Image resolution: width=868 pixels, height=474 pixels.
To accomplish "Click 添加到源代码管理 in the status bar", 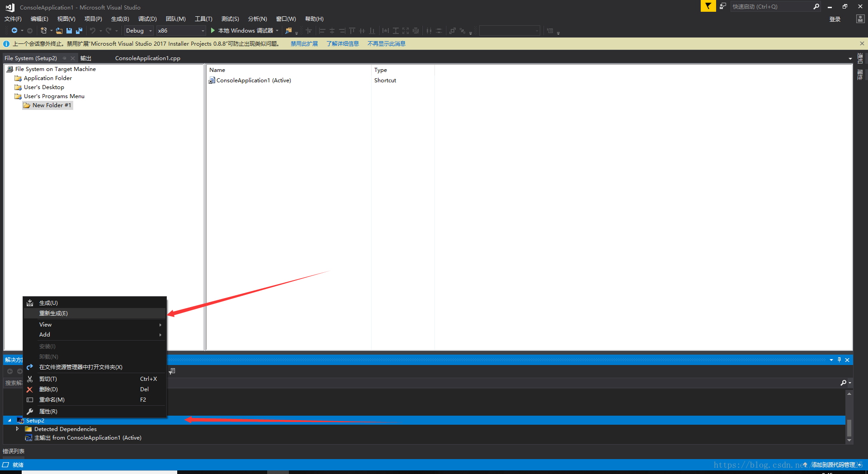I will (x=833, y=465).
